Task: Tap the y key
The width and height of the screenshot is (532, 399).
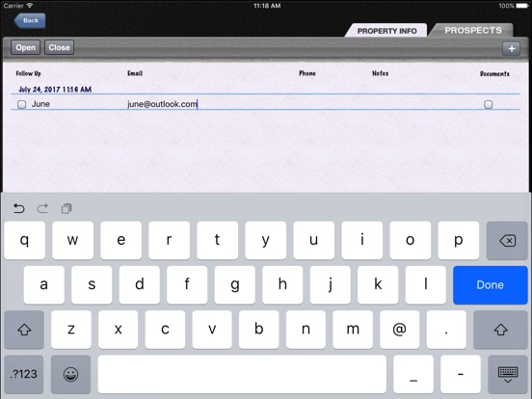Action: [265, 241]
